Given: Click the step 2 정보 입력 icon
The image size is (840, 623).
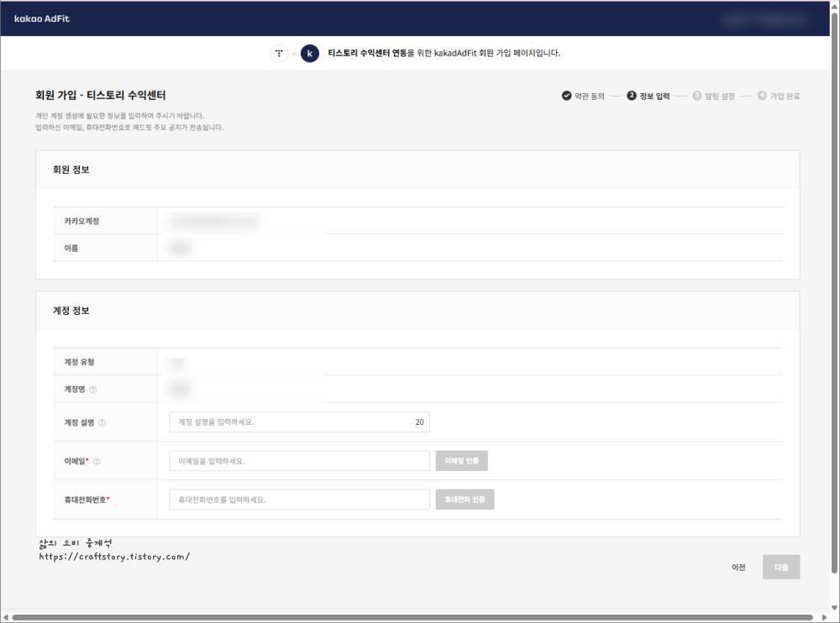Looking at the screenshot, I should 632,96.
